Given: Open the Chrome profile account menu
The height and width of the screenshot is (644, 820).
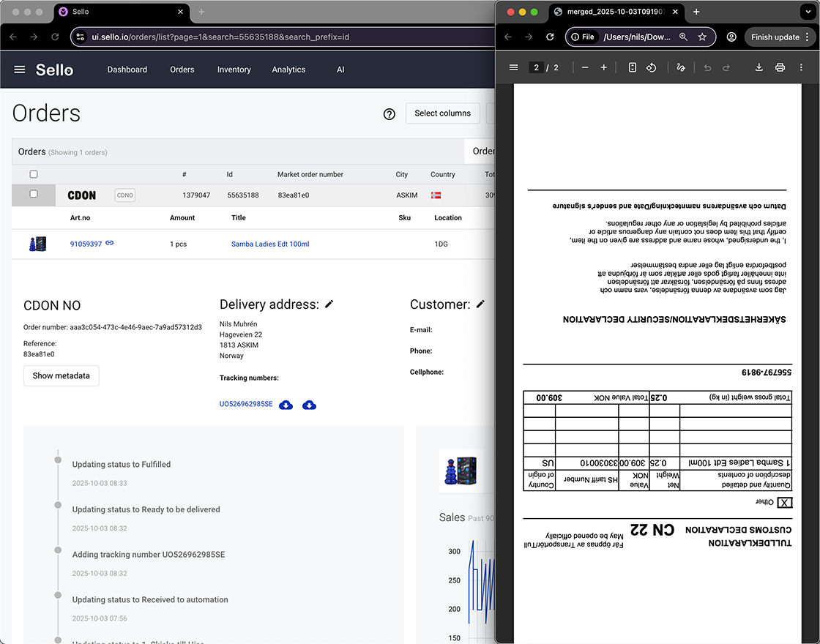Looking at the screenshot, I should pyautogui.click(x=731, y=37).
